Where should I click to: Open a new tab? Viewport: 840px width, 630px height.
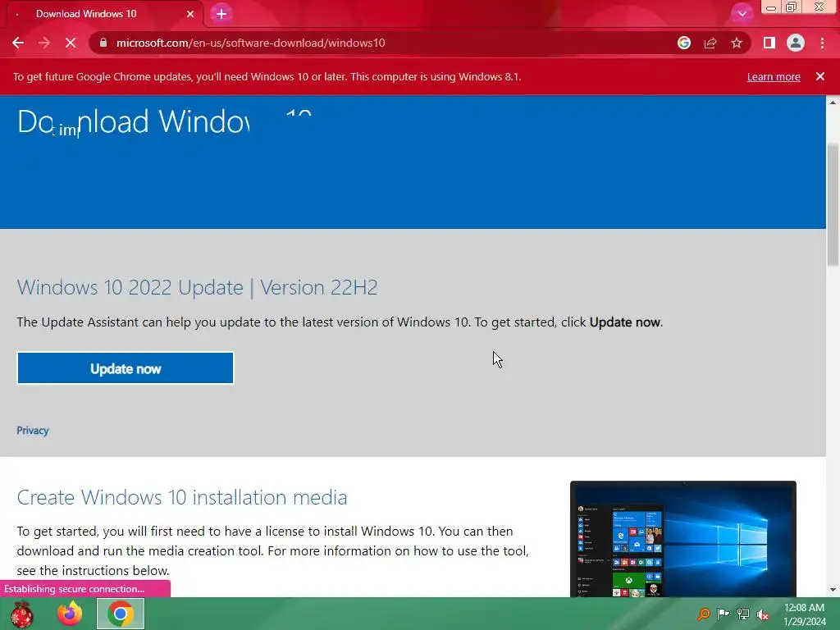coord(221,14)
